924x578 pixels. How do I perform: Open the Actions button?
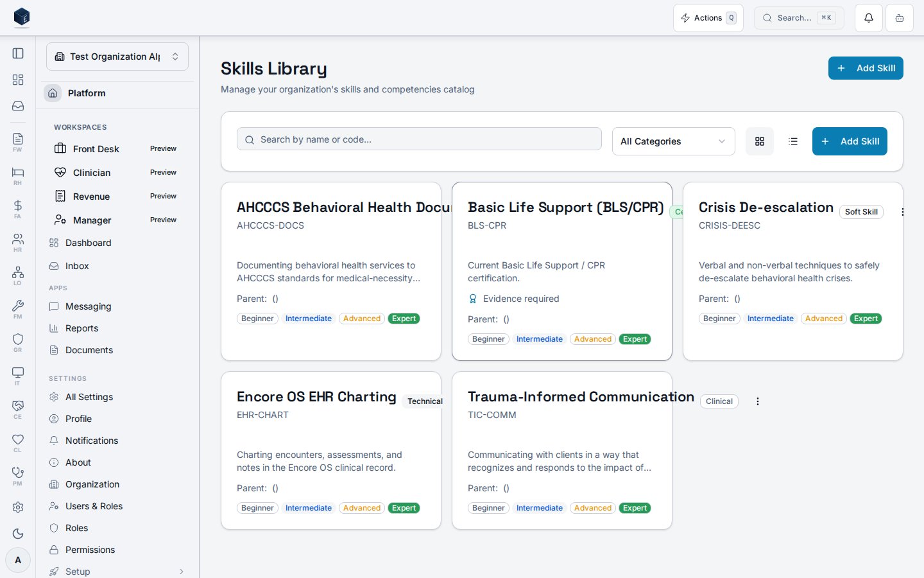tap(708, 18)
